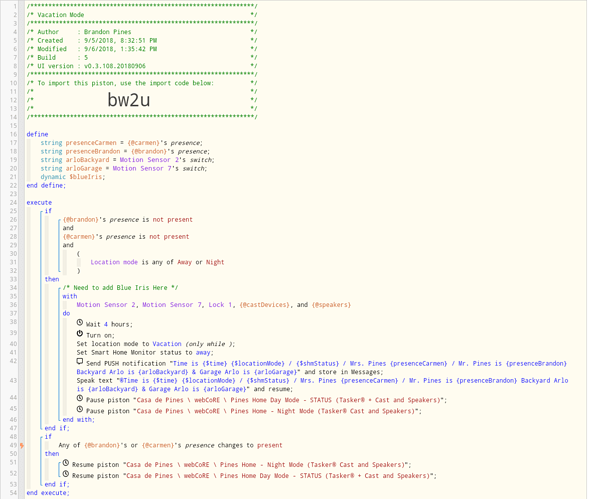This screenshot has height=499, width=591.
Task: Click the "end if;" on line 53
Action: point(57,485)
